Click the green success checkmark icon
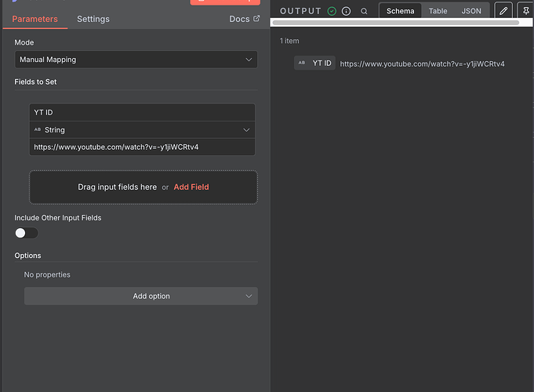The image size is (534, 392). 332,11
